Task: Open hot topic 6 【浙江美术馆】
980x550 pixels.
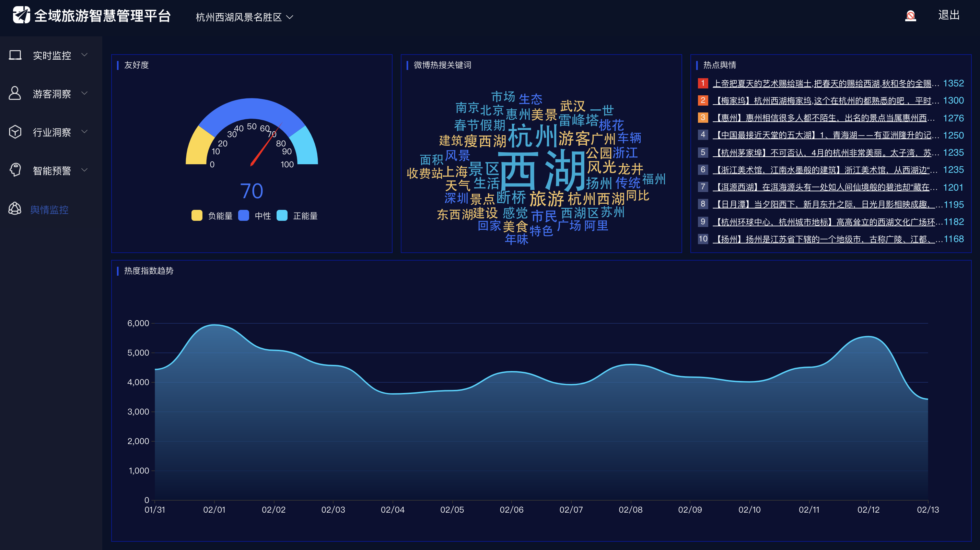Action: (x=826, y=170)
